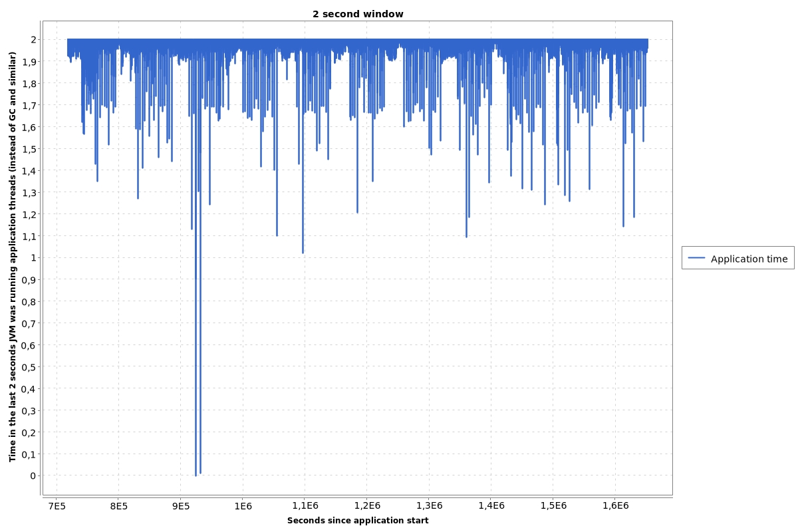Image resolution: width=798 pixels, height=532 pixels.
Task: Click the "0" y-axis tick label
Action: (x=33, y=475)
